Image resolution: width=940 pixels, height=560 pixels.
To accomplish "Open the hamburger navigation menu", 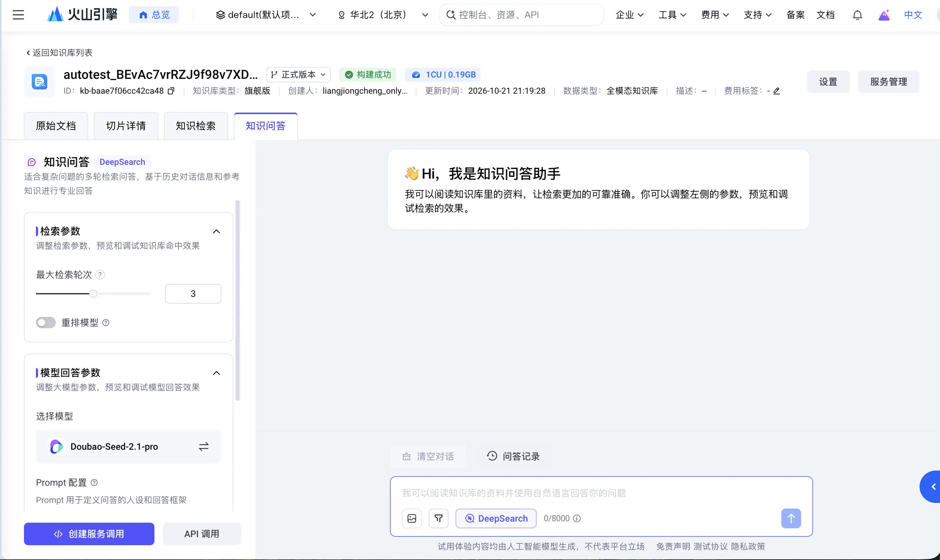I will pyautogui.click(x=18, y=15).
